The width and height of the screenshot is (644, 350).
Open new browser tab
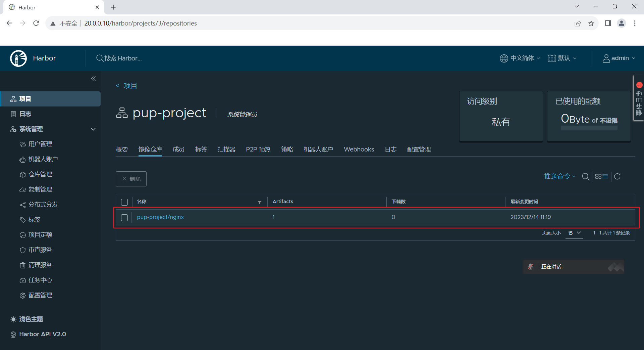click(113, 7)
